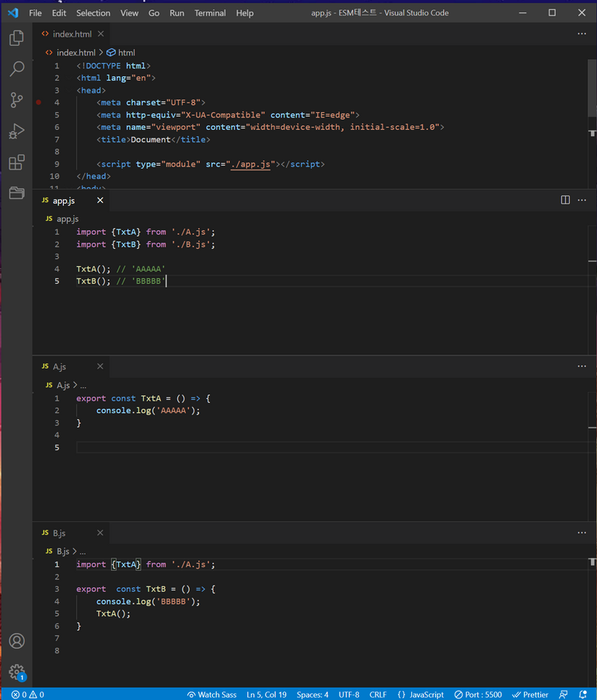The image size is (597, 700).
Task: Expand the B.js breadcrumb ellipsis
Action: tap(82, 551)
